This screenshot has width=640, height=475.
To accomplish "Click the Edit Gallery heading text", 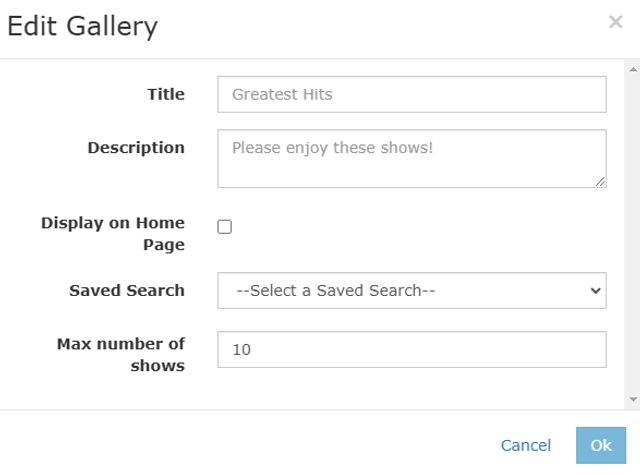I will 83,26.
